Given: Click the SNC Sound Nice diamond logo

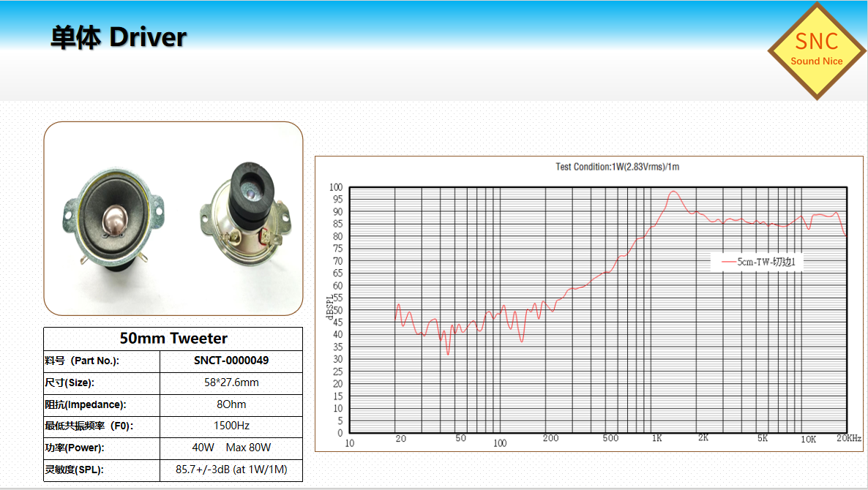Looking at the screenshot, I should coord(816,50).
